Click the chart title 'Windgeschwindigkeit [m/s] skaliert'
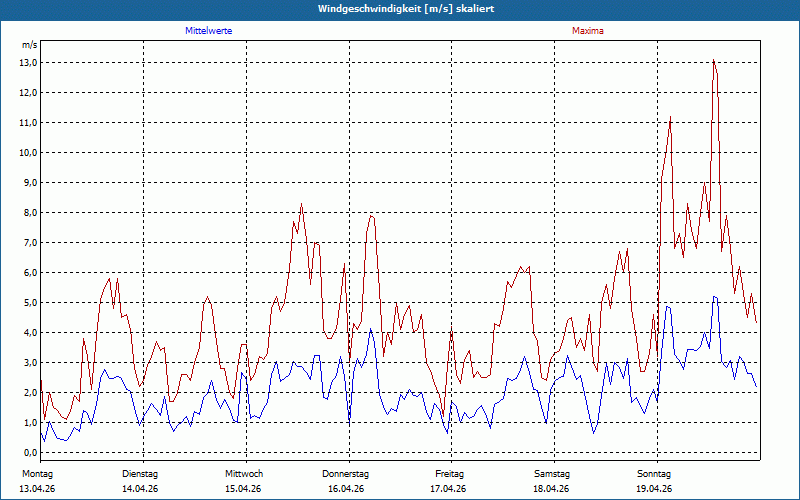 coord(406,9)
